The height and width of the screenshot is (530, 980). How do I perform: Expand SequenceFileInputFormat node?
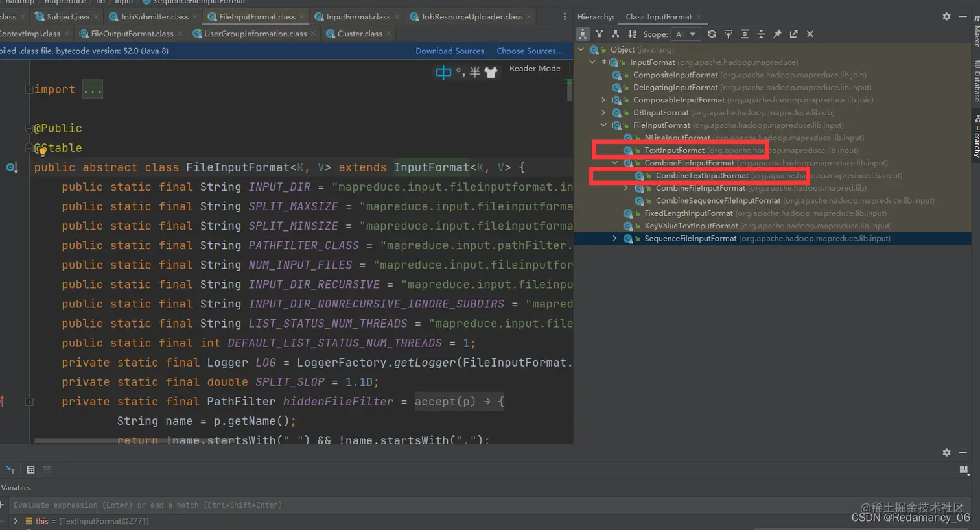click(615, 239)
